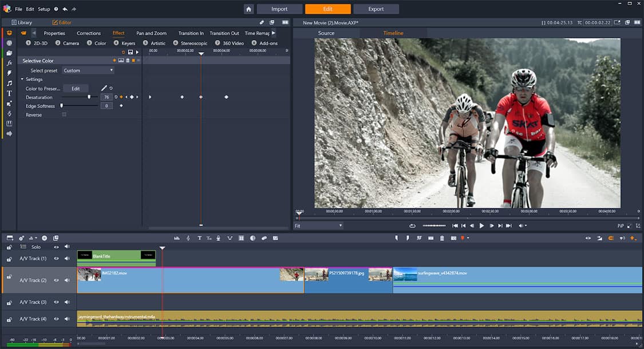Toggle PiP preview mode
This screenshot has height=349, width=644.
point(621,226)
